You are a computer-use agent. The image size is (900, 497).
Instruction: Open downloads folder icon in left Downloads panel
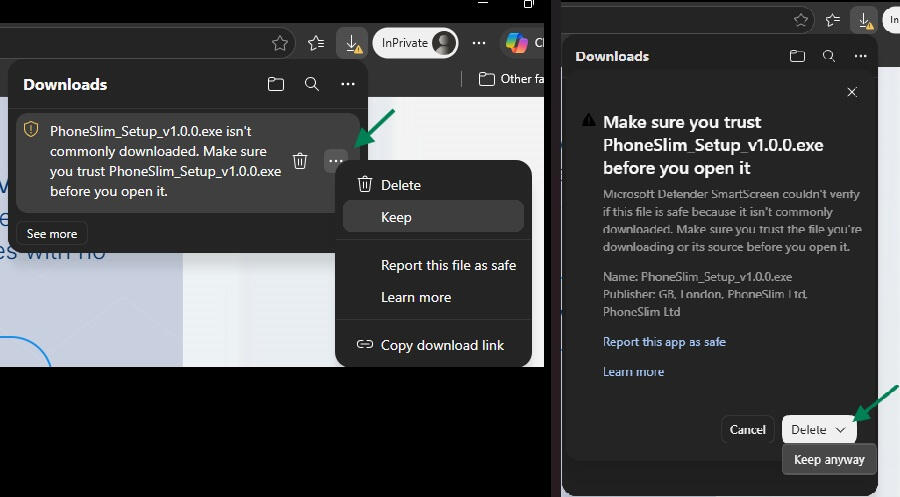pyautogui.click(x=276, y=84)
